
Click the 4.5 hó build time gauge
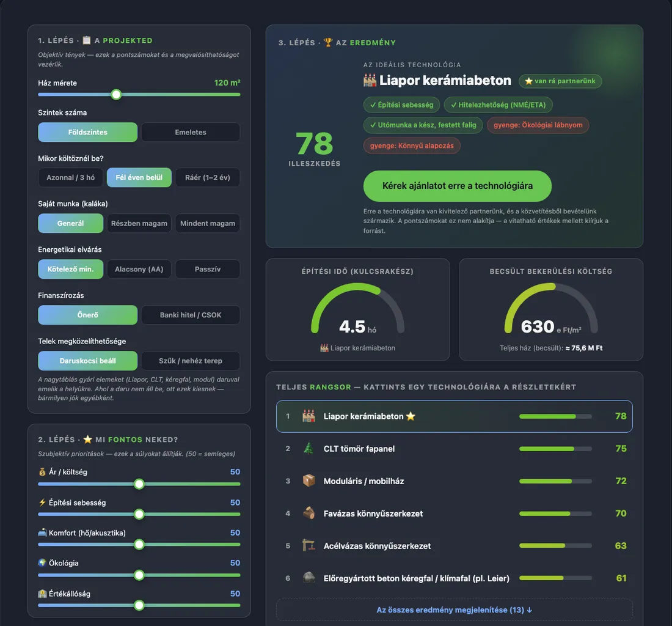(x=358, y=309)
